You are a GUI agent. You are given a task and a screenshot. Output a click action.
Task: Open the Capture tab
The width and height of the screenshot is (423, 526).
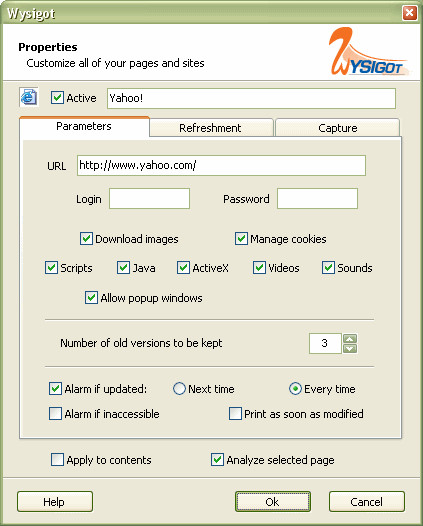337,128
